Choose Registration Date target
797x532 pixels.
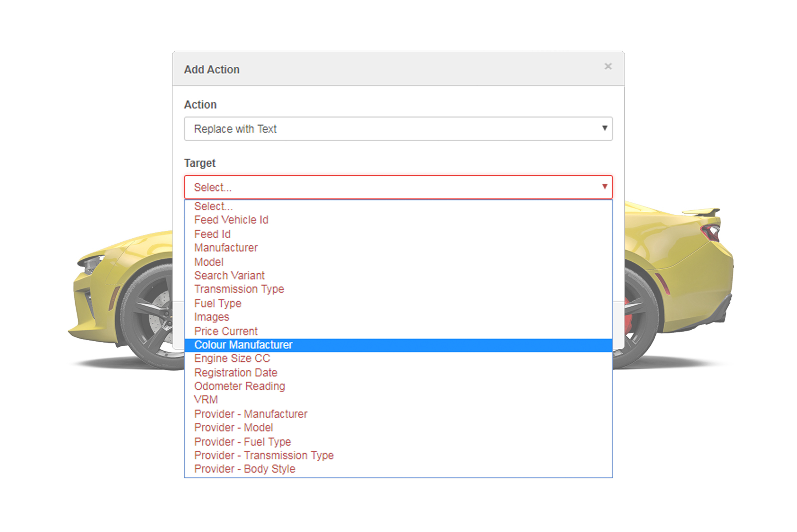click(398, 372)
